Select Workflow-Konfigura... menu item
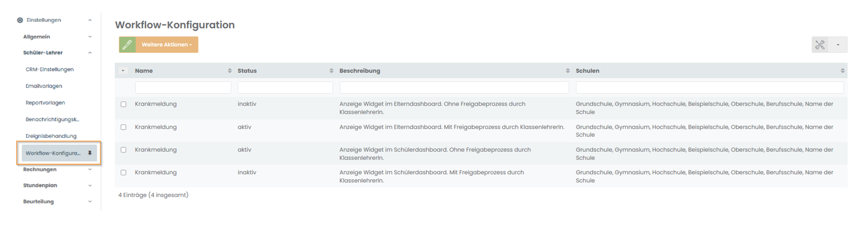The image size is (868, 233). pos(59,154)
